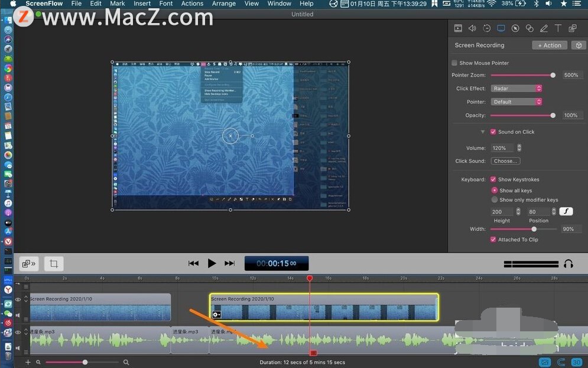Open the Touch Callout inspector tab

click(529, 28)
